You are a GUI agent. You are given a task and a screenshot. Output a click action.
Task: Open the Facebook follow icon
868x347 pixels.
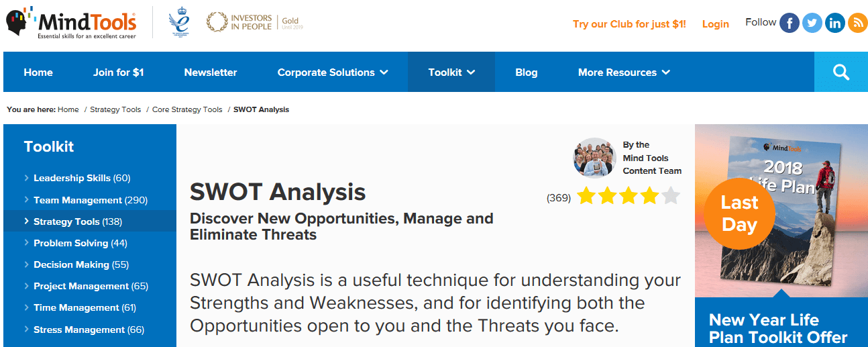click(790, 23)
